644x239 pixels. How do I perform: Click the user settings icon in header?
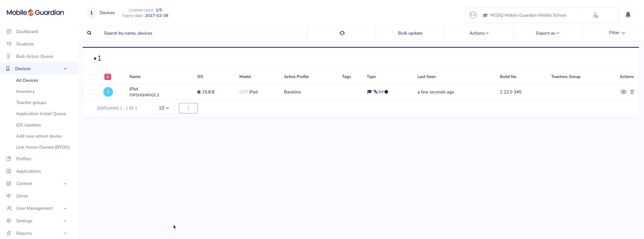(595, 15)
